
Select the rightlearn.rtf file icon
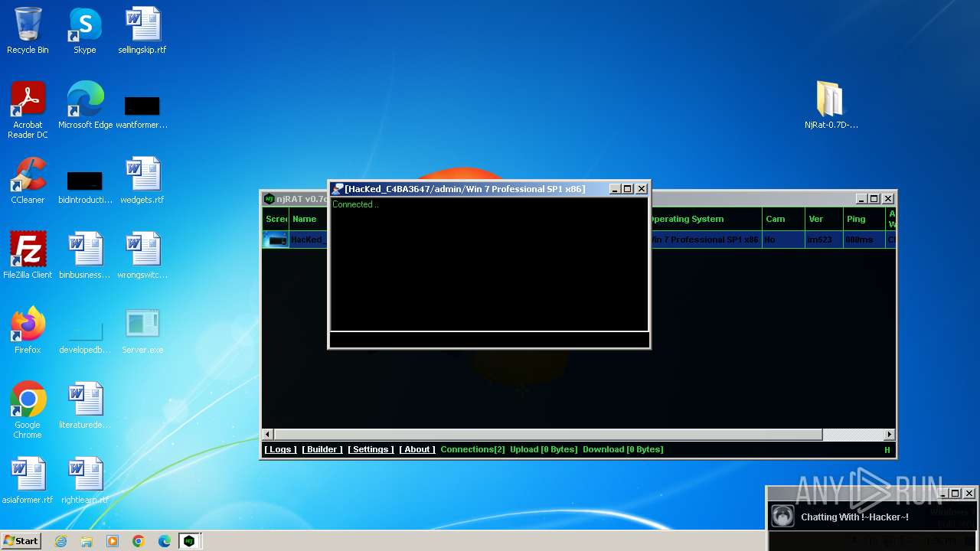pyautogui.click(x=85, y=481)
